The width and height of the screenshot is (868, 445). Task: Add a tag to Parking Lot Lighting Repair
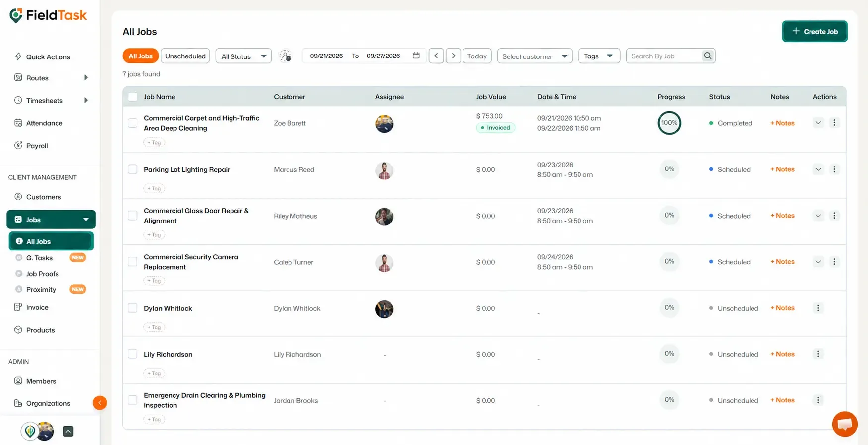coord(154,189)
